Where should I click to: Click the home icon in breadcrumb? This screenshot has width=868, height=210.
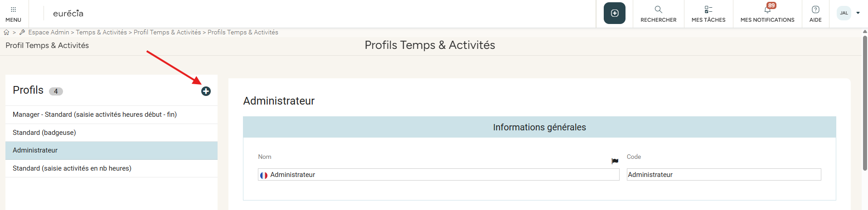(x=6, y=33)
